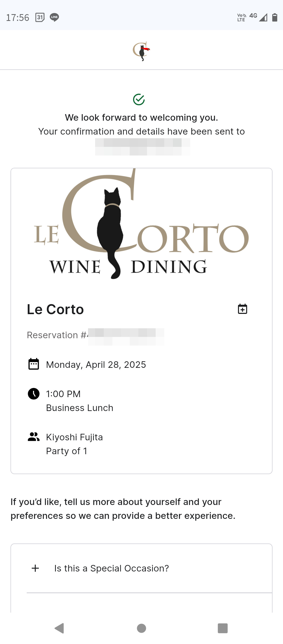283x644 pixels.
Task: Tap the large Le Corto Wine Dining banner
Action: pyautogui.click(x=141, y=225)
